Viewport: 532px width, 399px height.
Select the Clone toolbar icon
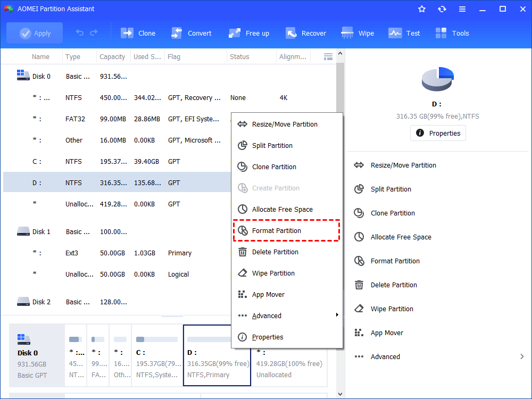point(138,33)
